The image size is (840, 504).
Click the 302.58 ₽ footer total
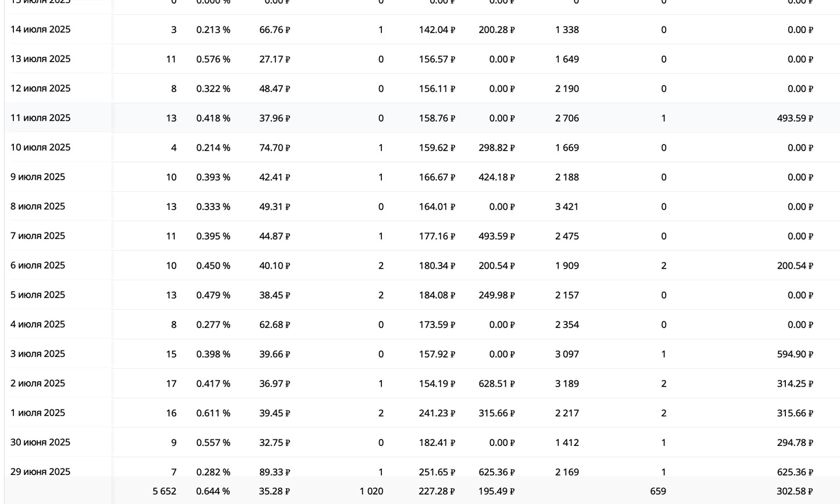tap(795, 491)
